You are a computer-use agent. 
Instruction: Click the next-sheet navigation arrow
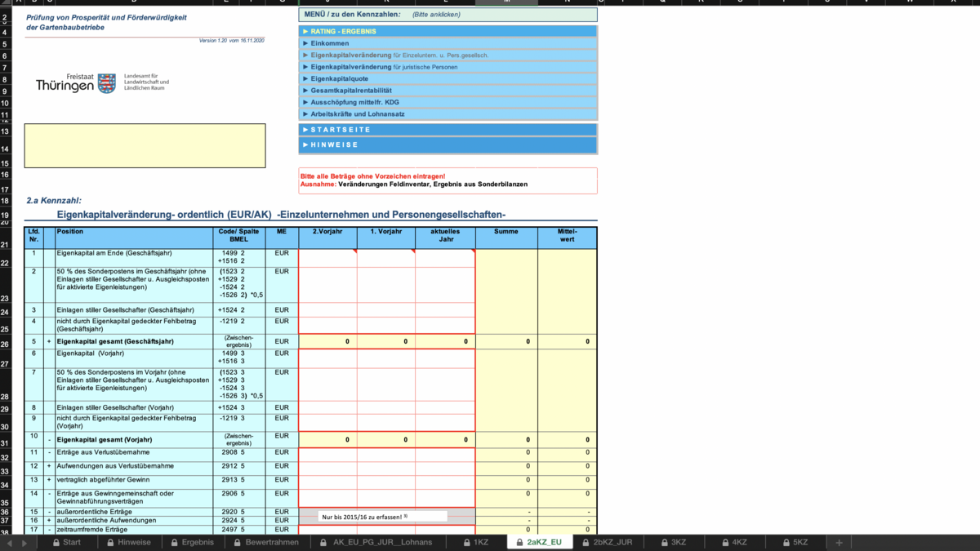point(24,543)
